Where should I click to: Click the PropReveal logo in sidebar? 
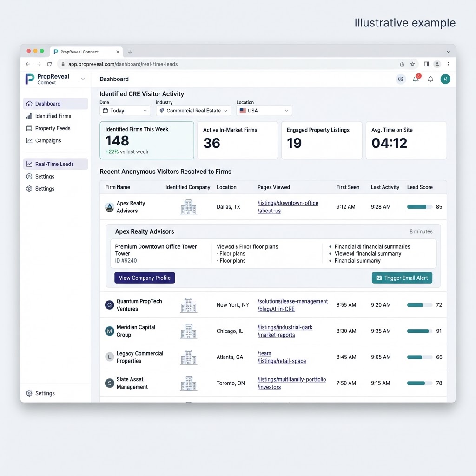(x=30, y=79)
